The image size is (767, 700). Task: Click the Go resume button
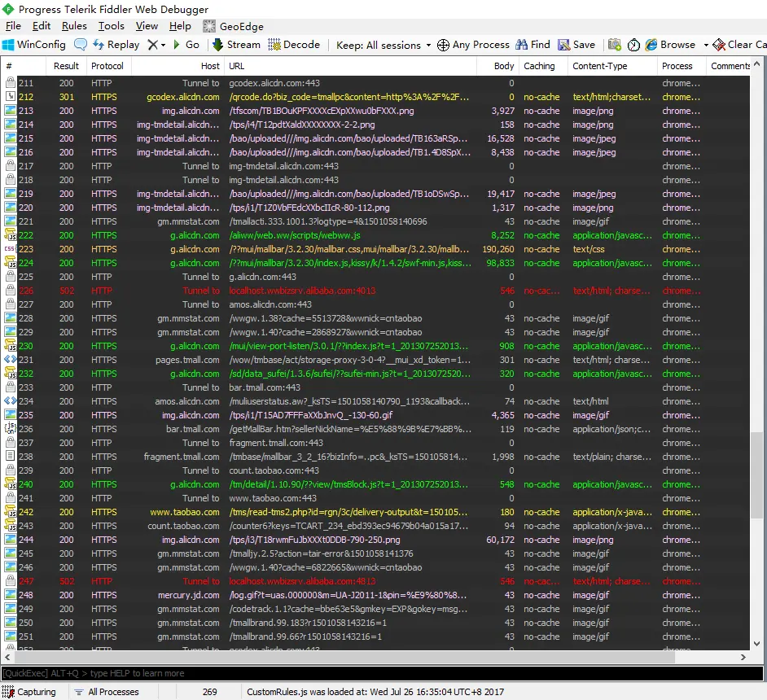186,45
